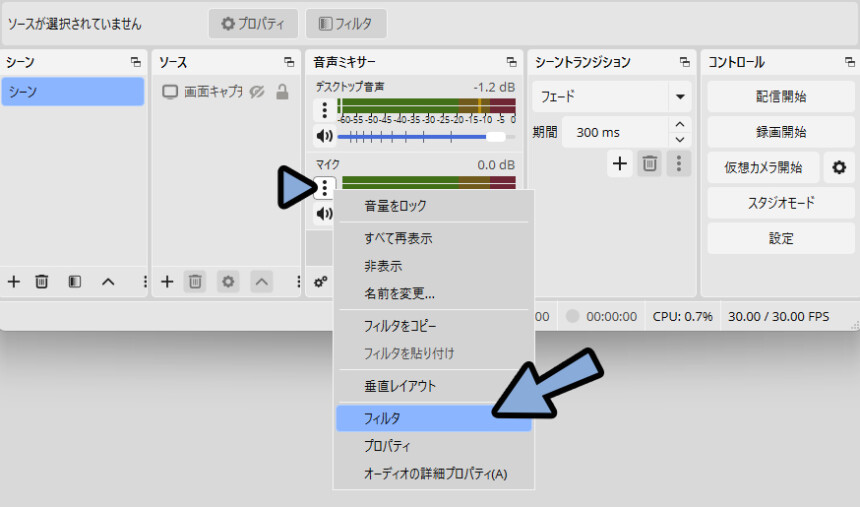Click trash icon in Scenes panel
This screenshot has width=860, height=507.
(42, 282)
